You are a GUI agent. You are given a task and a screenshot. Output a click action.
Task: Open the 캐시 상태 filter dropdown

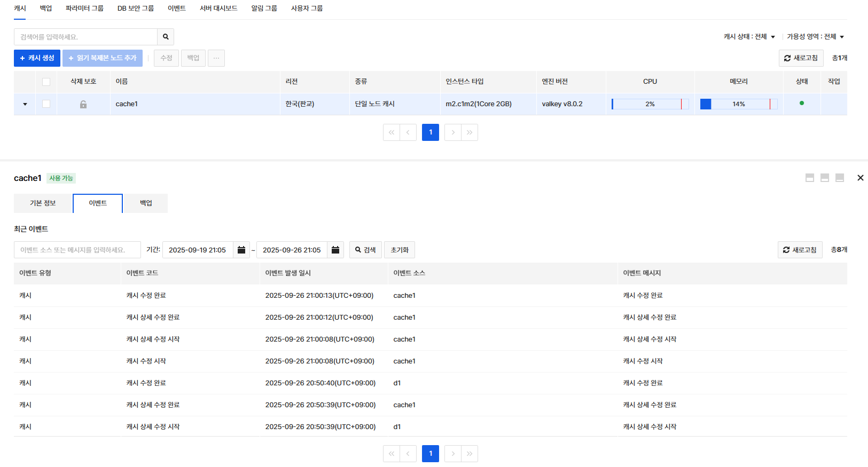click(749, 37)
